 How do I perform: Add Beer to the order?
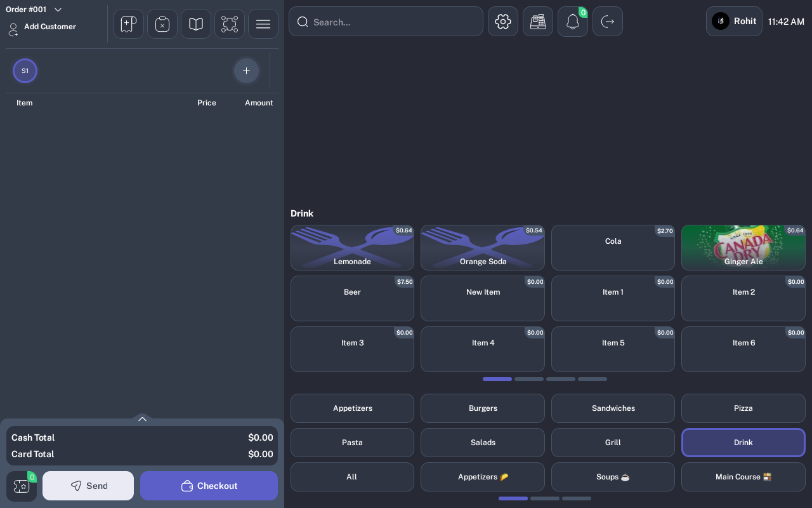(x=352, y=298)
